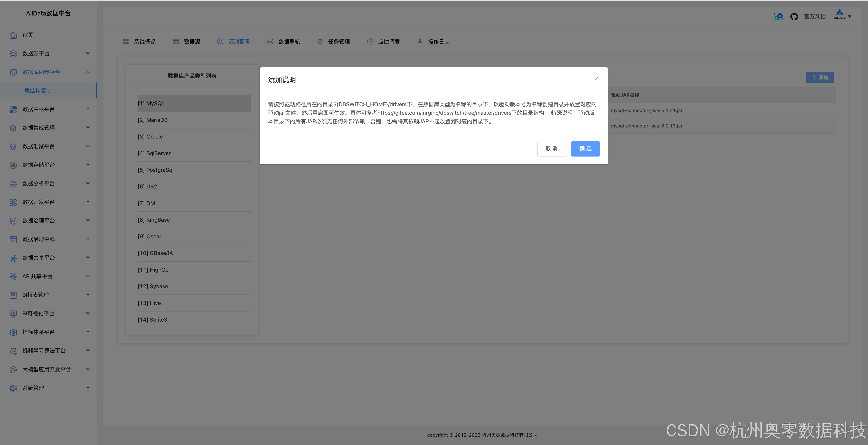Collapse the 数据库同步平台 menu chevron
Viewport: 868px width, 445px height.
pyautogui.click(x=88, y=72)
